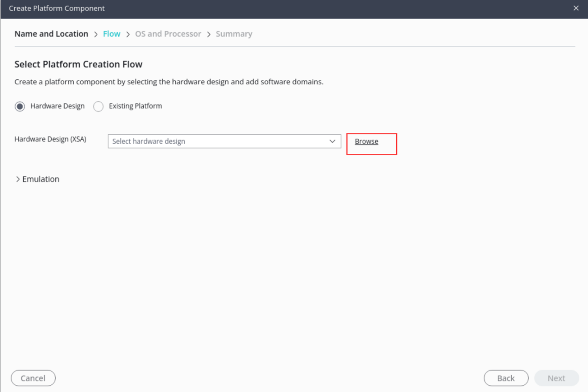Image resolution: width=588 pixels, height=392 pixels.
Task: Click breadcrumb arrow before Summary
Action: pyautogui.click(x=208, y=34)
